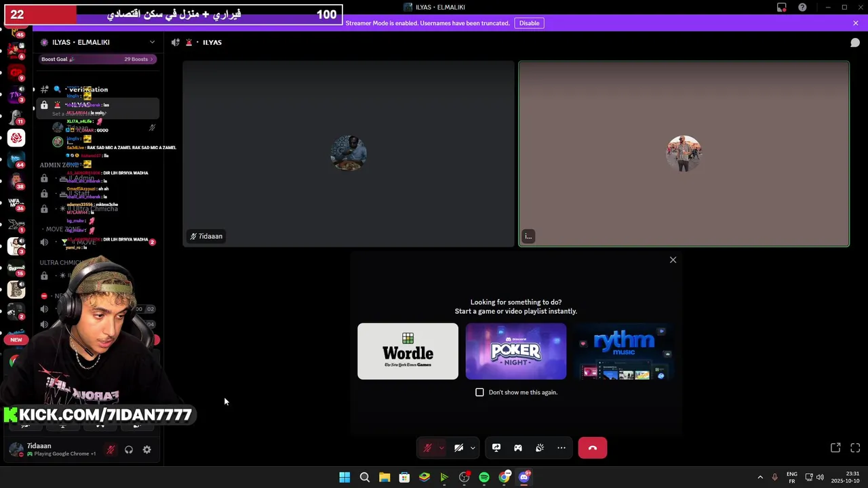Open server icon with 45 badge
The width and height of the screenshot is (868, 488).
point(16,33)
